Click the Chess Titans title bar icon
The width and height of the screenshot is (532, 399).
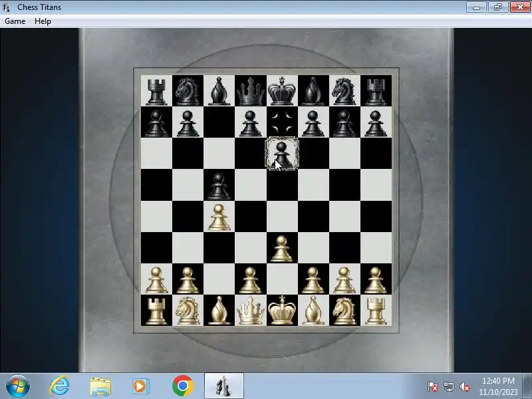(x=6, y=7)
